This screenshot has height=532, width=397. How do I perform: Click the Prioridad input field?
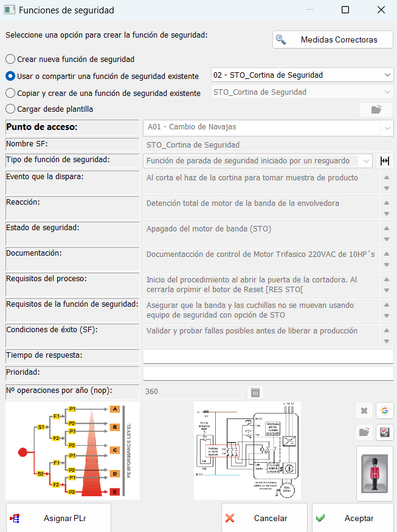tap(268, 373)
